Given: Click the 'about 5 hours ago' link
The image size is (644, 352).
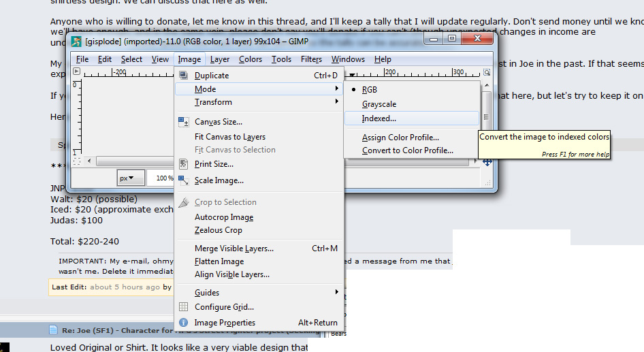Looking at the screenshot, I should click(x=125, y=287).
